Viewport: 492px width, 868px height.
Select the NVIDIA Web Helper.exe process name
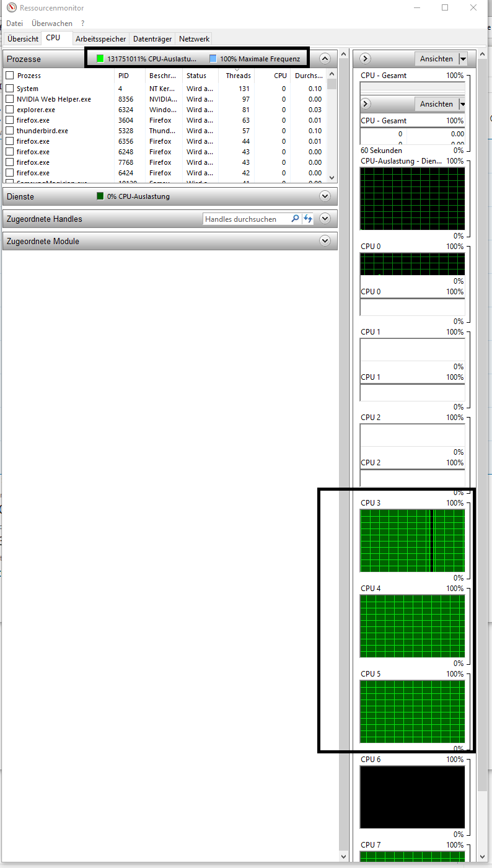[x=54, y=99]
